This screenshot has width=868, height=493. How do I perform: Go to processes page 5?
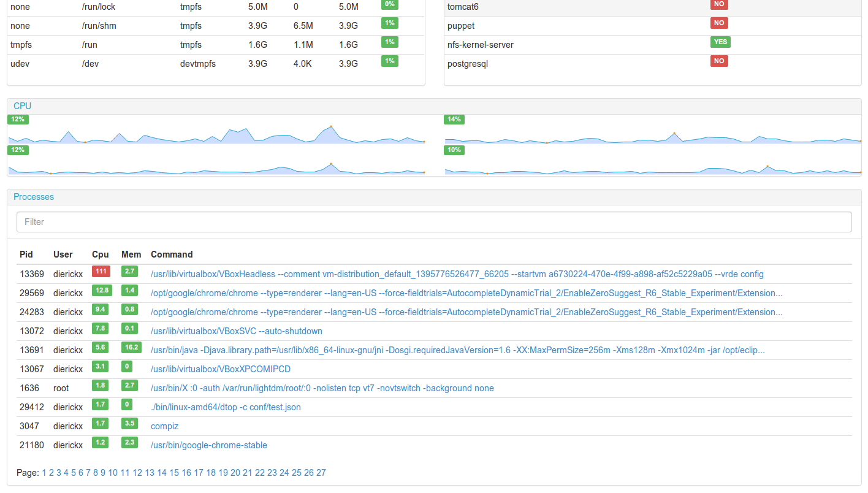[x=74, y=473]
